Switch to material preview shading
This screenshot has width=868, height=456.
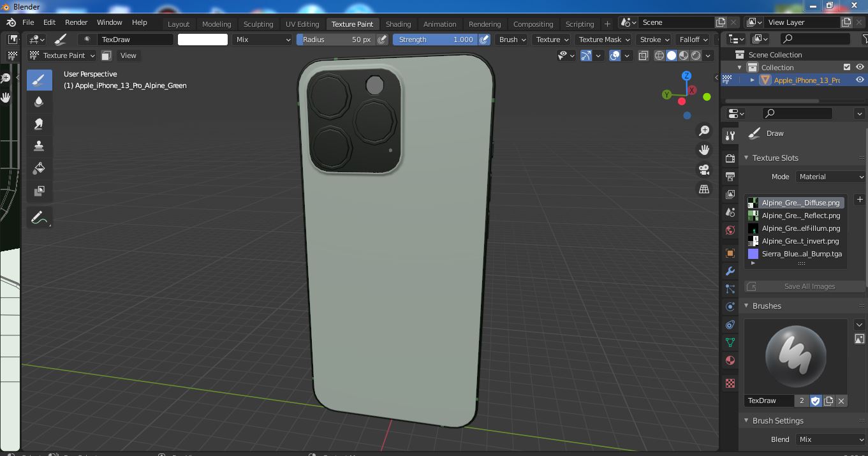point(684,55)
